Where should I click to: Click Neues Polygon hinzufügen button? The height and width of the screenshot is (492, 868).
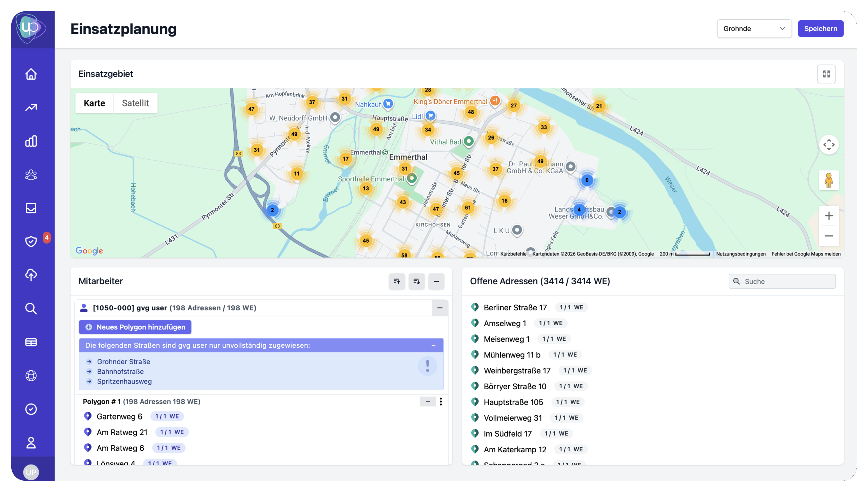click(135, 327)
